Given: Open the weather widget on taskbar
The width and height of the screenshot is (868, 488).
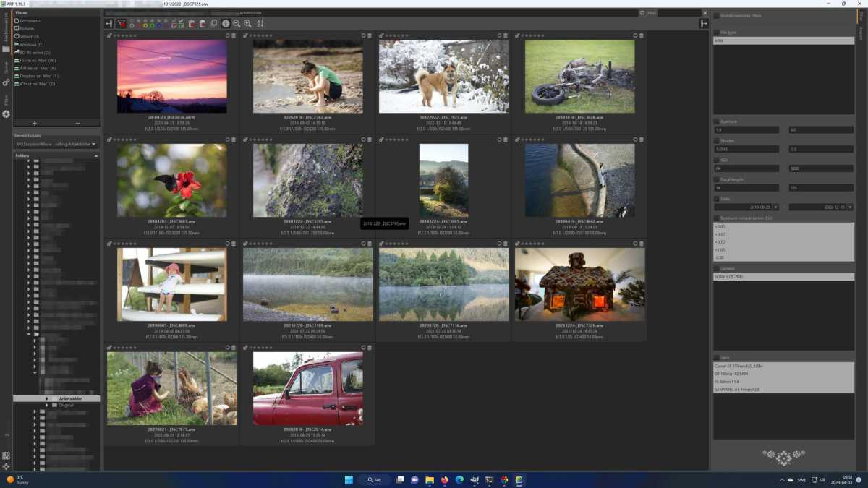Looking at the screenshot, I should (16, 479).
